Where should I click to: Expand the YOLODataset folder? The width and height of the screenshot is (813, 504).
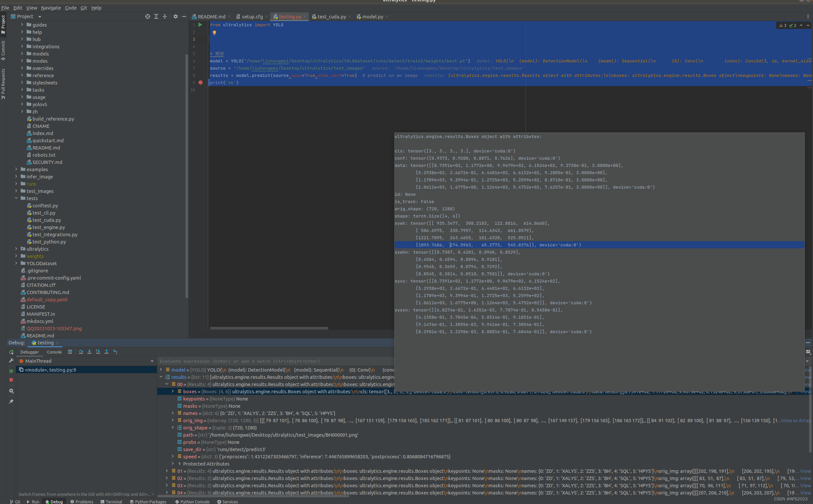pos(16,263)
